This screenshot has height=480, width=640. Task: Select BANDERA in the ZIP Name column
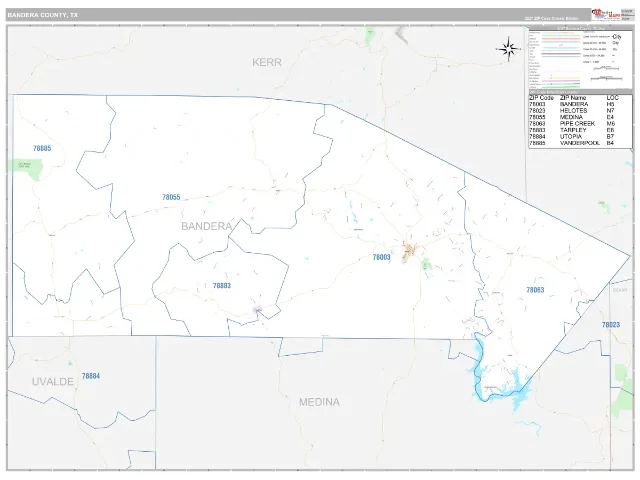coord(574,104)
